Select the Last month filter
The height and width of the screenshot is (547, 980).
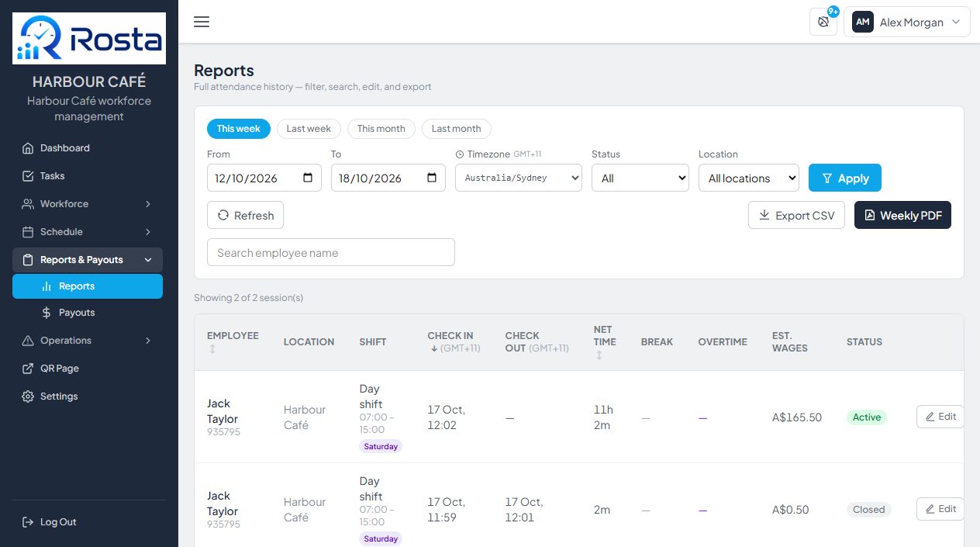pos(457,129)
